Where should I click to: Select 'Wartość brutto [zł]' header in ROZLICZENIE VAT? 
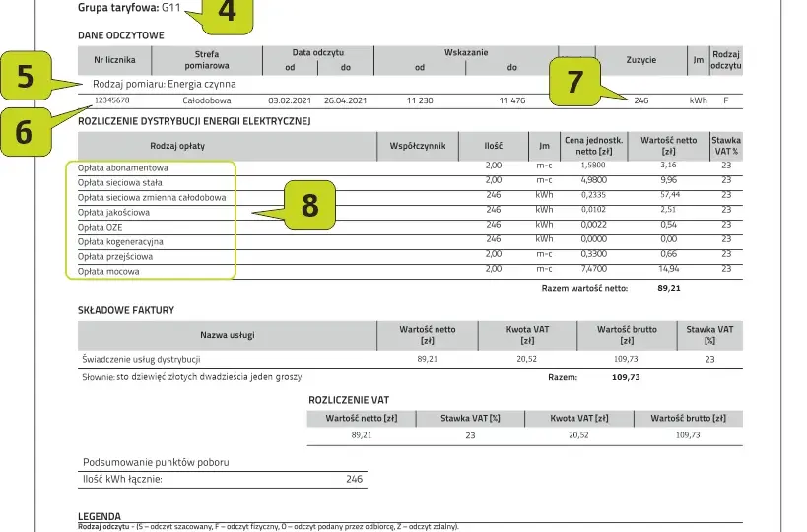pyautogui.click(x=688, y=419)
